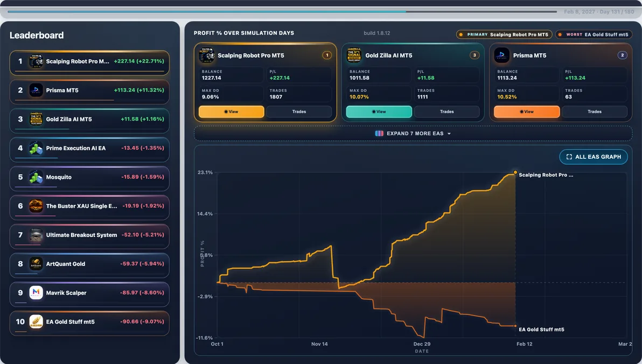Click the 23.1% profit axis label

click(205, 172)
